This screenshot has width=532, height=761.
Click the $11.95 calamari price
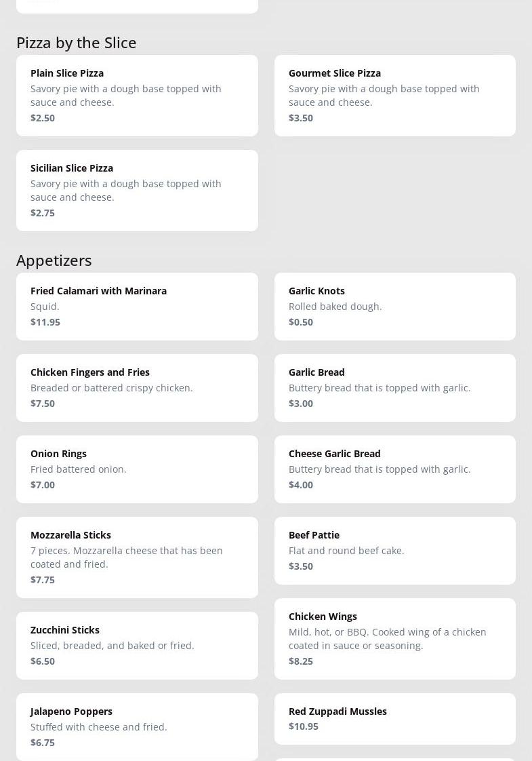point(45,321)
